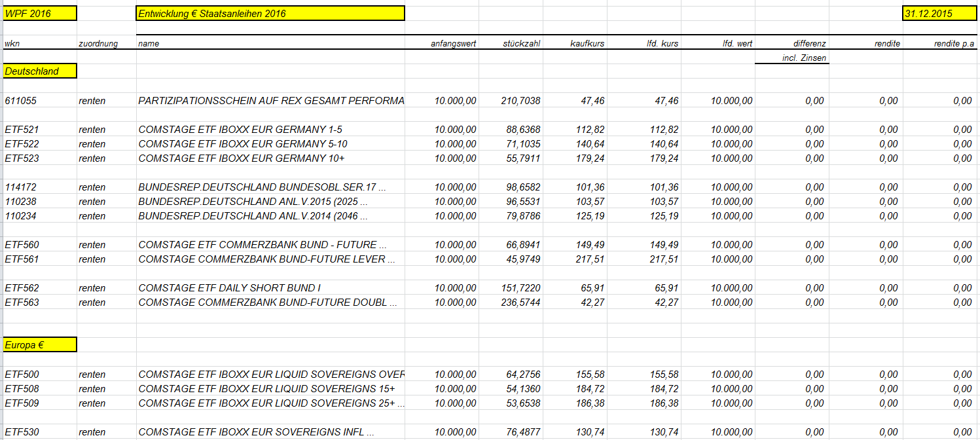Click the 'Entwicklung € Staatsanleihen 2016' title cell

(270, 13)
